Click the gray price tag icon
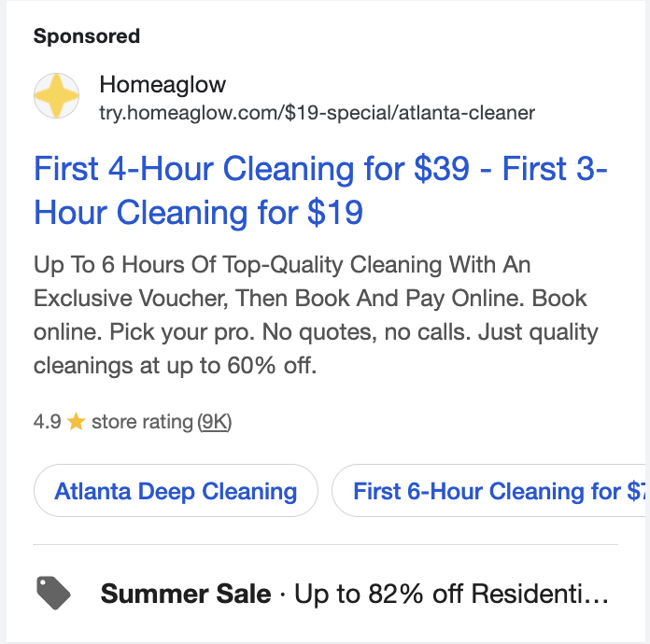The height and width of the screenshot is (644, 650). [x=53, y=593]
